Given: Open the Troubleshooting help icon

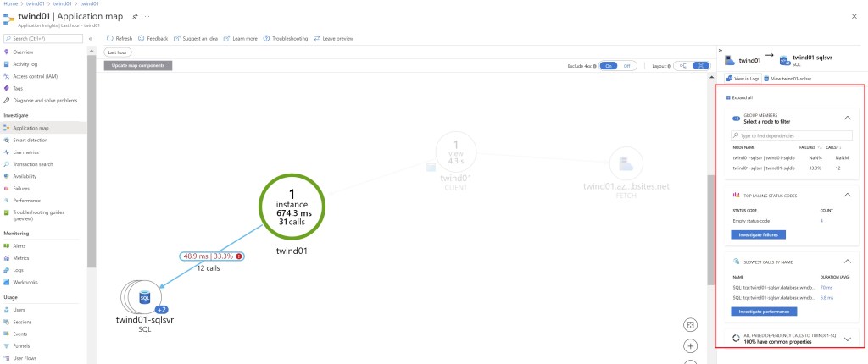Looking at the screenshot, I should point(267,38).
